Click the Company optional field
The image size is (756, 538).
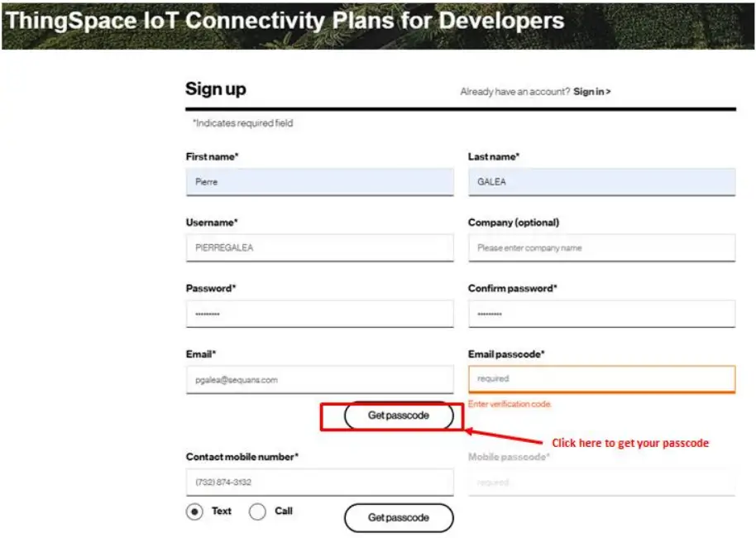(x=600, y=247)
